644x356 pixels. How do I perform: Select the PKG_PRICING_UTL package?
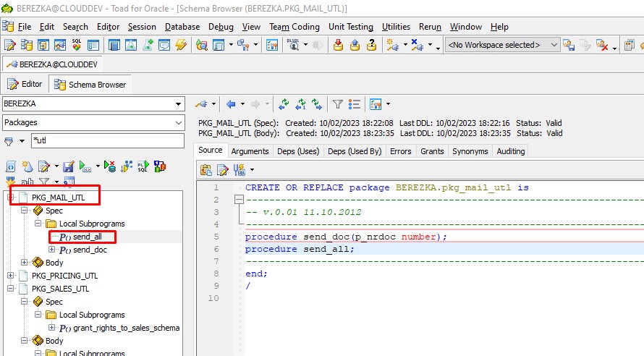[64, 276]
